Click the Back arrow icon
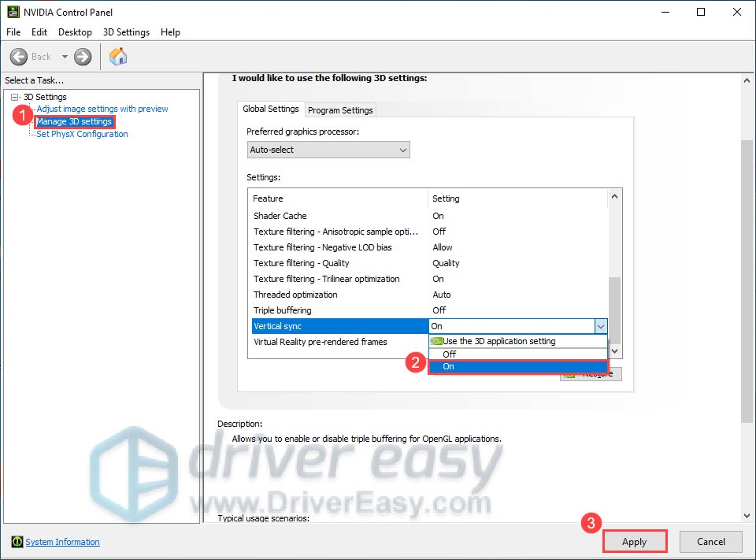 pos(19,57)
